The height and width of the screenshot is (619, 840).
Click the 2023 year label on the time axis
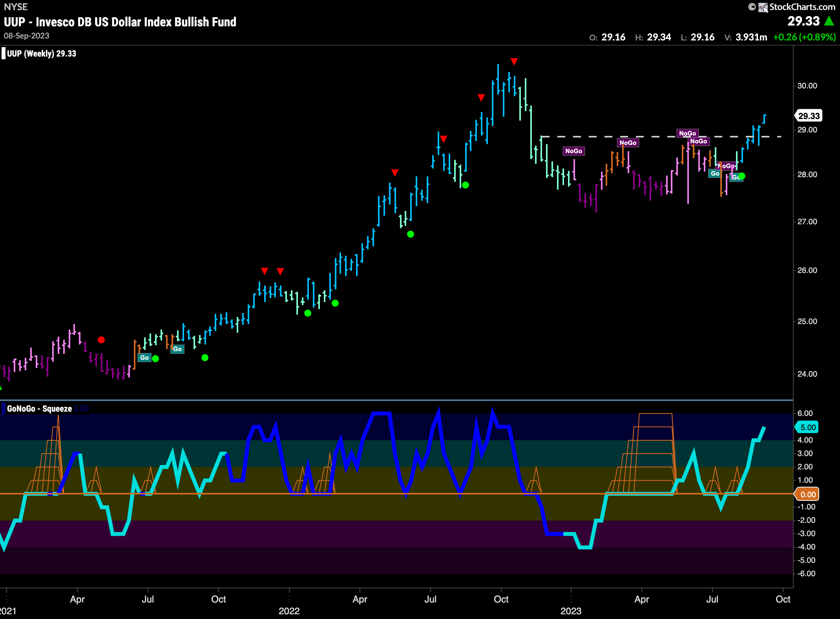(571, 611)
